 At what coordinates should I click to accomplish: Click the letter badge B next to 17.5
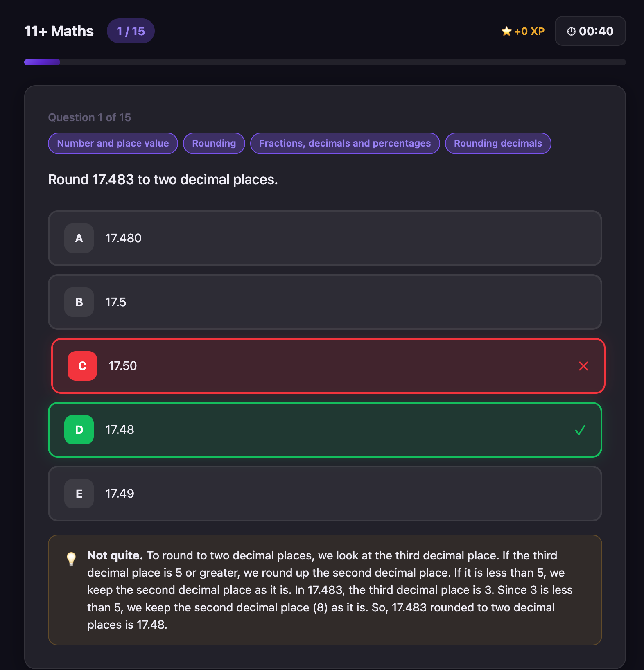click(79, 302)
